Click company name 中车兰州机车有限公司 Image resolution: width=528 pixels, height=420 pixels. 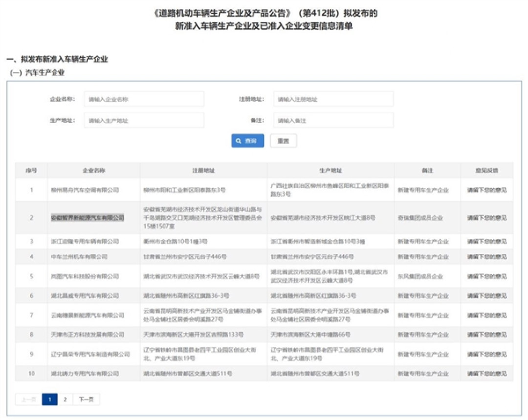pos(79,256)
